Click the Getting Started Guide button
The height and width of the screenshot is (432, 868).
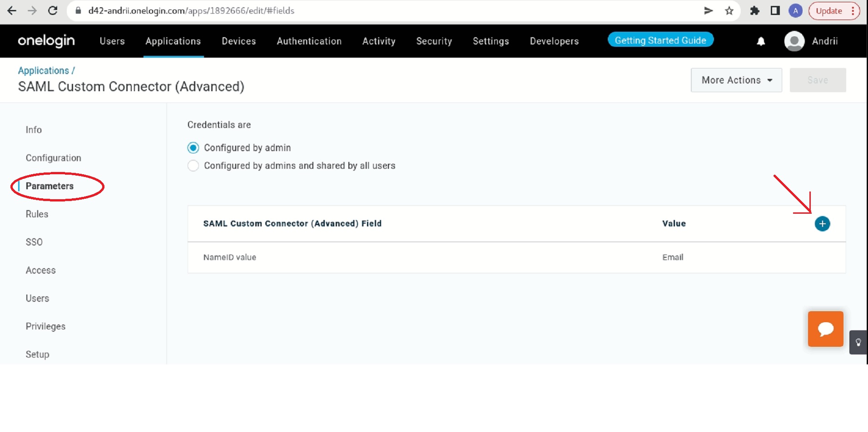click(x=660, y=40)
